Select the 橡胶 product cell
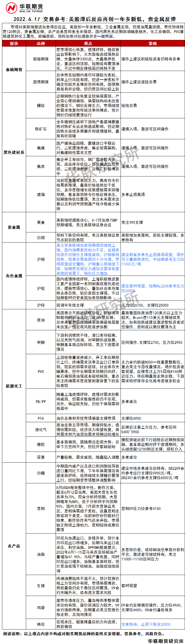 pyautogui.click(x=41, y=444)
